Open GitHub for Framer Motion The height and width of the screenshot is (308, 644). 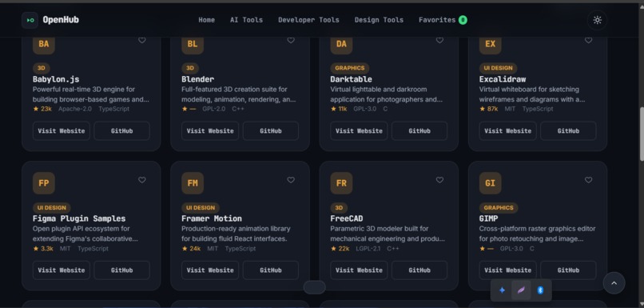[271, 270]
